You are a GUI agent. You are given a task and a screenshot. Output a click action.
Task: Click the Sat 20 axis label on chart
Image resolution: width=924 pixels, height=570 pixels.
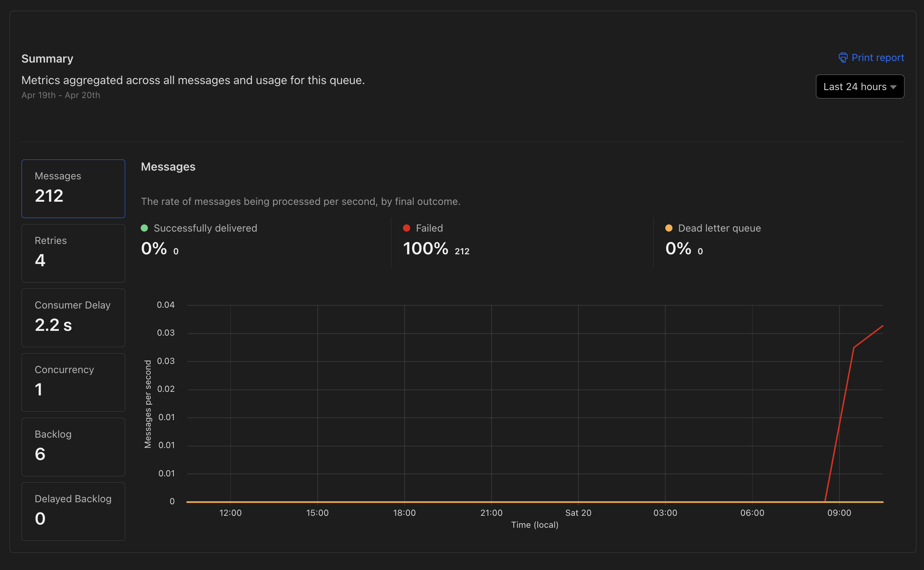tap(578, 513)
